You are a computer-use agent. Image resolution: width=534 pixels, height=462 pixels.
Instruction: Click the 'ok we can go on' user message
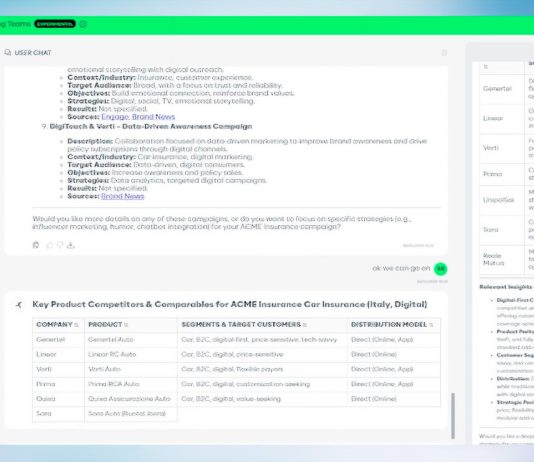(x=401, y=268)
